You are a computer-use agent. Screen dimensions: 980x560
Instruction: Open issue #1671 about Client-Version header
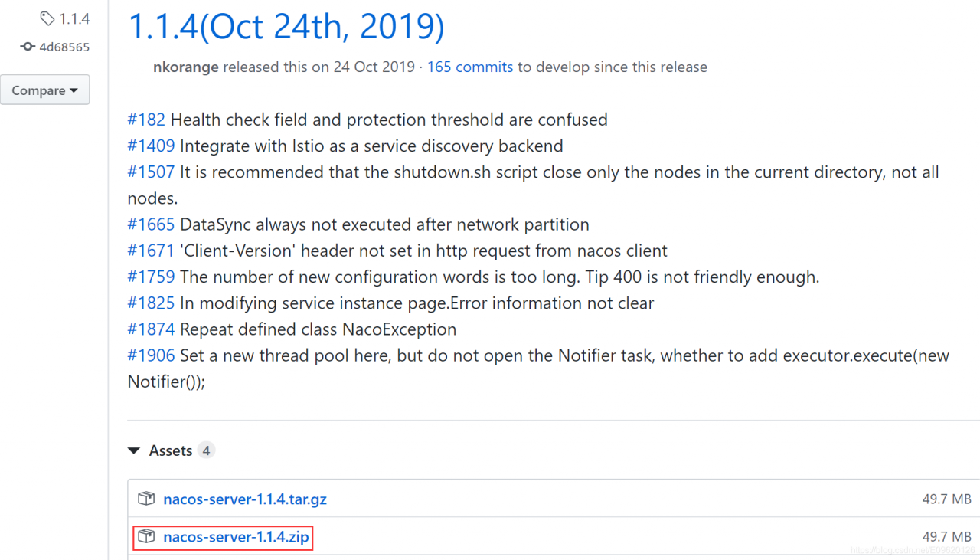[x=151, y=251]
